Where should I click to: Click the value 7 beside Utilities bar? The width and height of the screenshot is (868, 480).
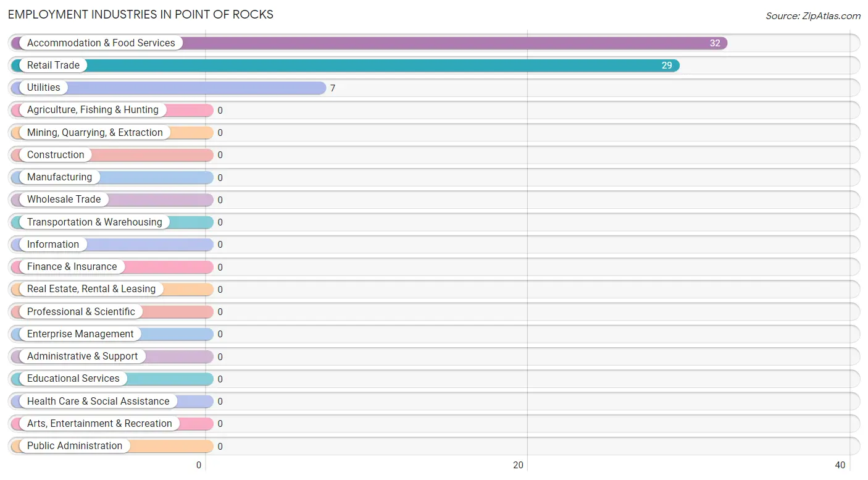pyautogui.click(x=332, y=88)
